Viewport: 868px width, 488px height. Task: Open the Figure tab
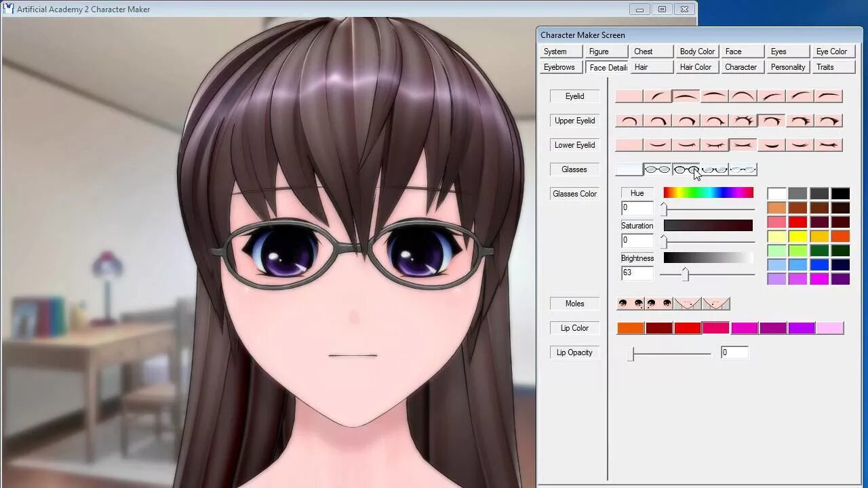point(607,52)
